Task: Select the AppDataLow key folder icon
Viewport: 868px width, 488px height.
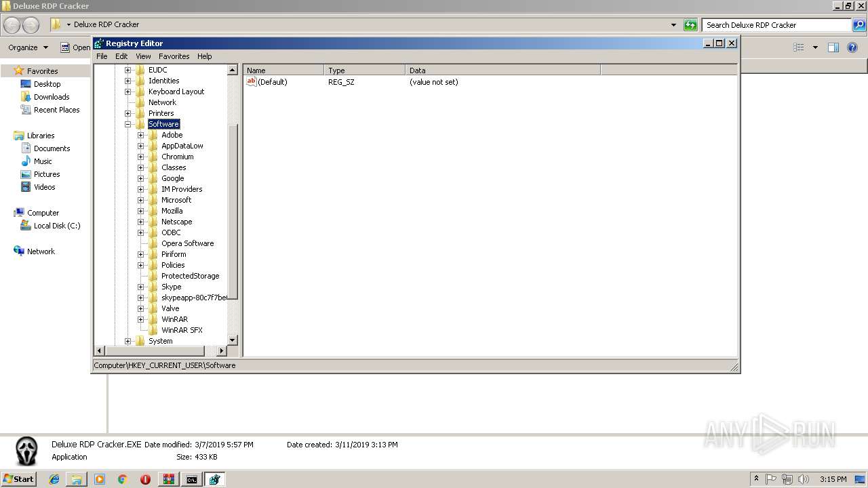Action: coord(153,146)
